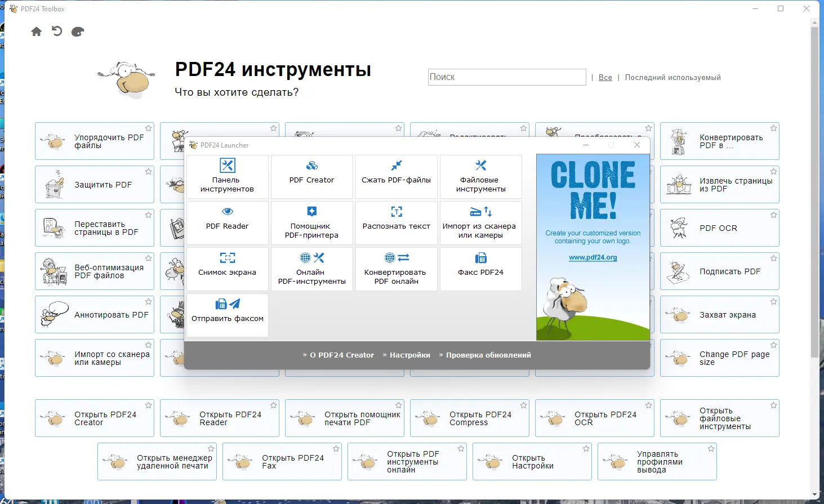Launch the Снимок экрана tool
824x504 pixels.
point(227,269)
